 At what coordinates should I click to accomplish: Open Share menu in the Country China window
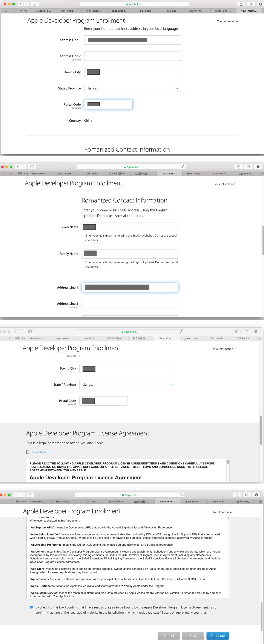pos(241,4)
